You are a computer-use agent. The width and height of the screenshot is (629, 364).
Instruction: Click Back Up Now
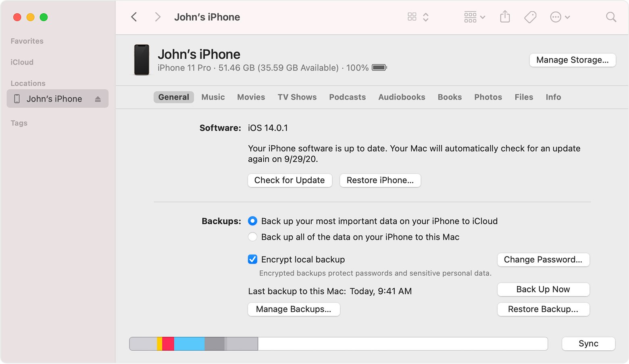tap(543, 290)
